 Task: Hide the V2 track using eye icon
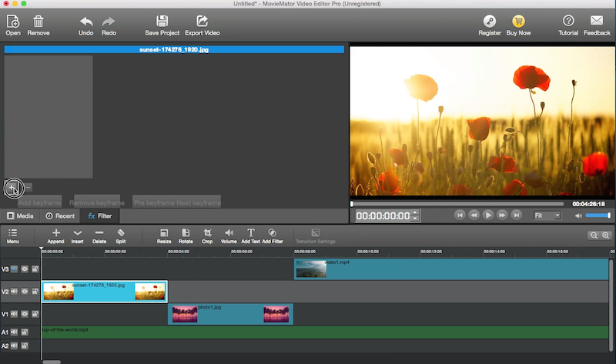pos(25,292)
